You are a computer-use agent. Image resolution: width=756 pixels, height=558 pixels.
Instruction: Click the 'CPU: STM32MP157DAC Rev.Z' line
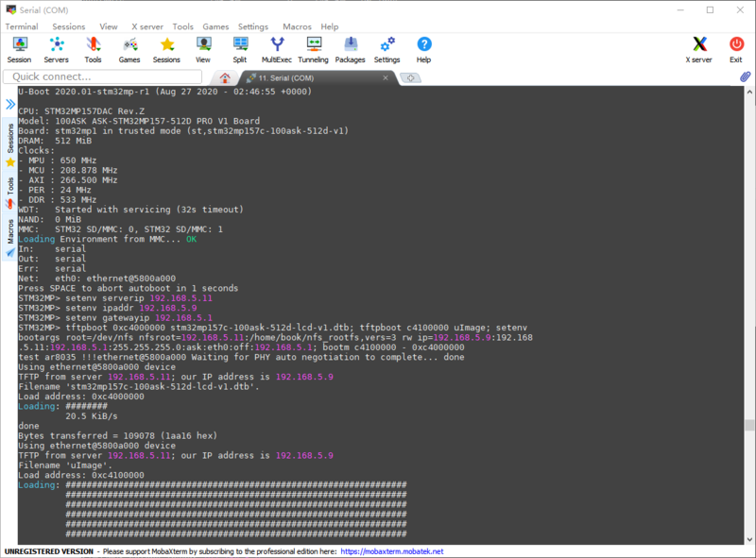coord(81,111)
